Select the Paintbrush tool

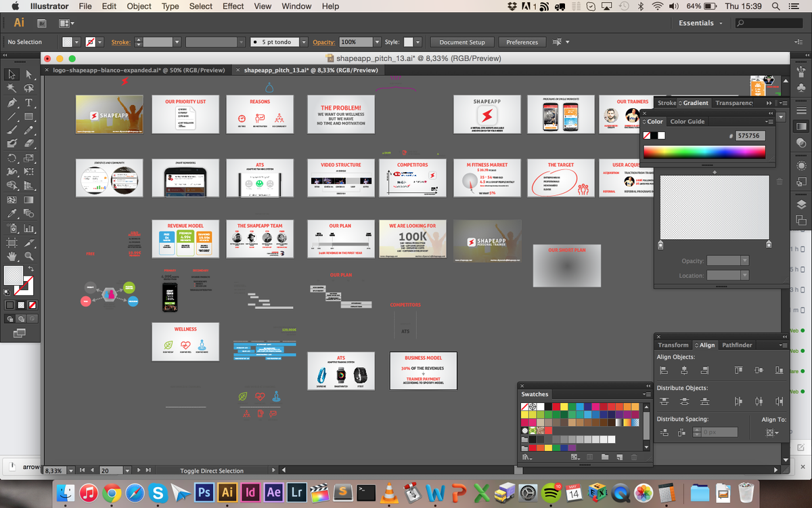coord(12,131)
